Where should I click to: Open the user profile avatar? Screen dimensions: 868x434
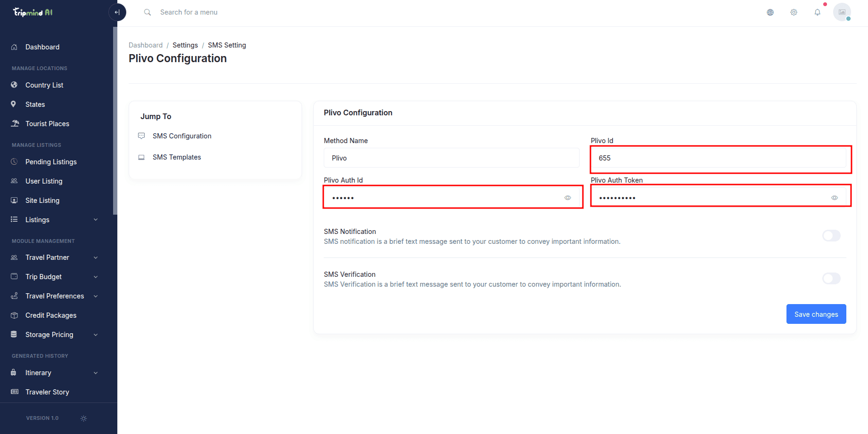coord(842,12)
